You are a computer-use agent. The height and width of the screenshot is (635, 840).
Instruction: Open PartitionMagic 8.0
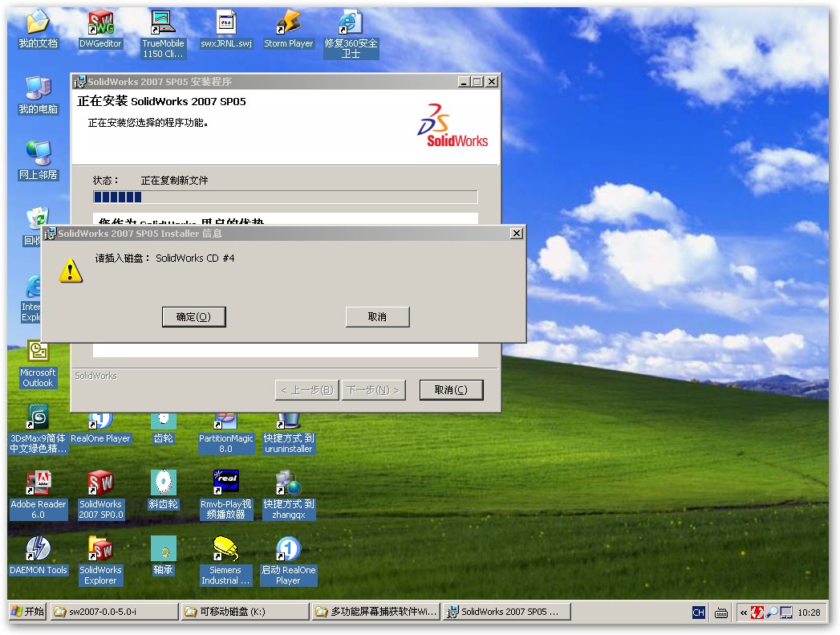pos(226,421)
